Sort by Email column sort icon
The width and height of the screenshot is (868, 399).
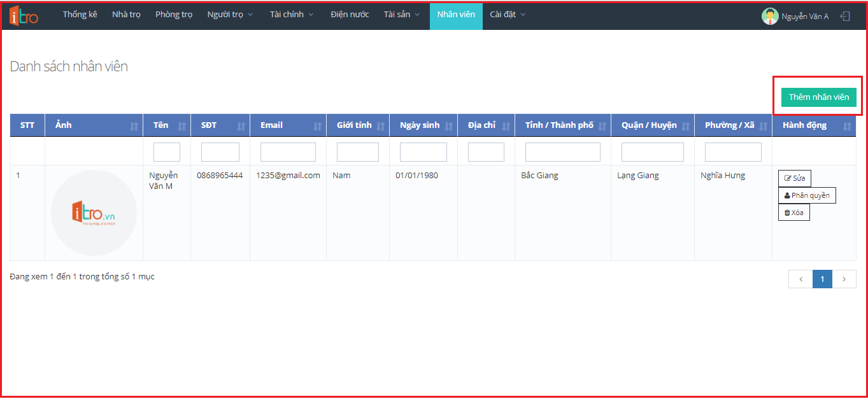pyautogui.click(x=317, y=126)
